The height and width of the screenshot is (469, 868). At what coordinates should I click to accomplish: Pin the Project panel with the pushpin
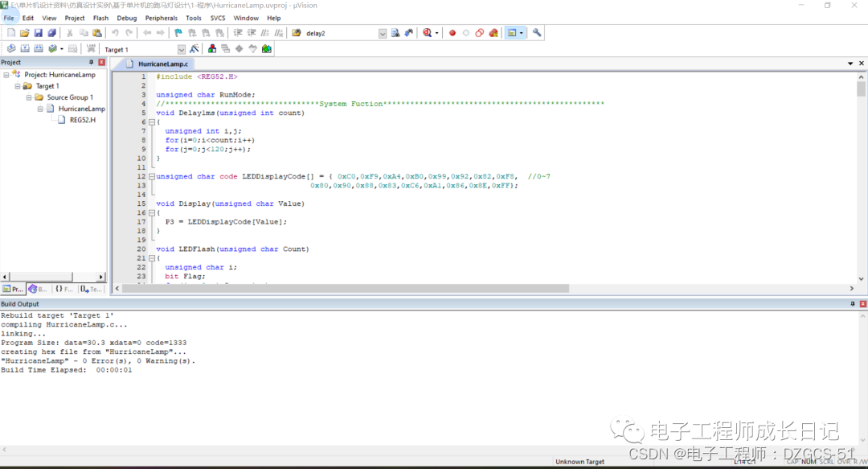(x=92, y=62)
